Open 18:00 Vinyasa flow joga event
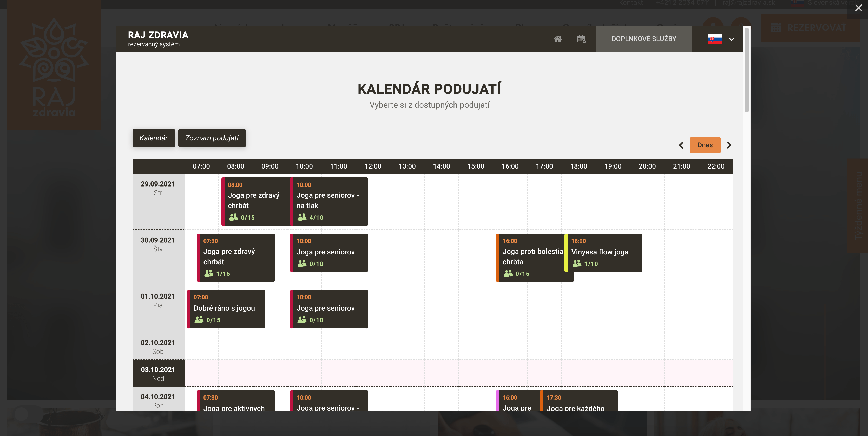Image resolution: width=868 pixels, height=436 pixels. (x=603, y=253)
